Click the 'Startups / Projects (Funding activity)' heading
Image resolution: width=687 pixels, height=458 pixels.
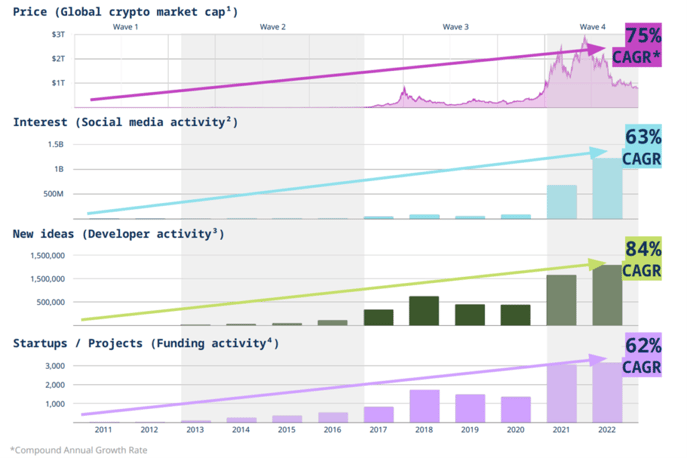pos(145,343)
